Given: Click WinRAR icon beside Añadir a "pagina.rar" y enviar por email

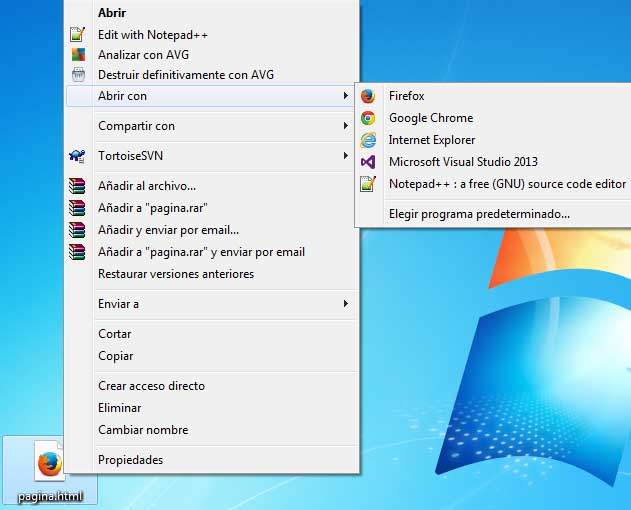Looking at the screenshot, I should (x=77, y=252).
